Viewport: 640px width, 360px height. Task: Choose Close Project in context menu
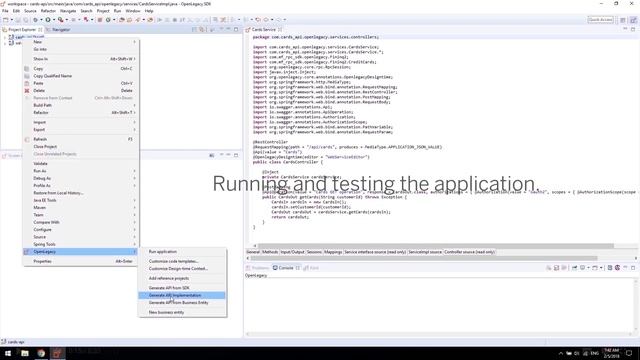(x=80, y=147)
